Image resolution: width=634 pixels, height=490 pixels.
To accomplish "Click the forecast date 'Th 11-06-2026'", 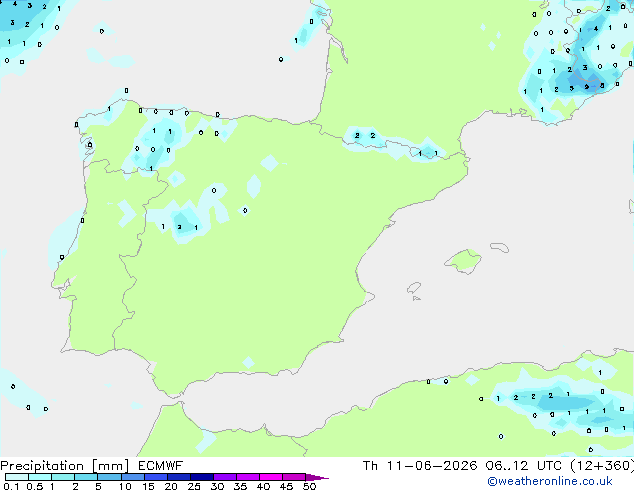I will [x=420, y=466].
